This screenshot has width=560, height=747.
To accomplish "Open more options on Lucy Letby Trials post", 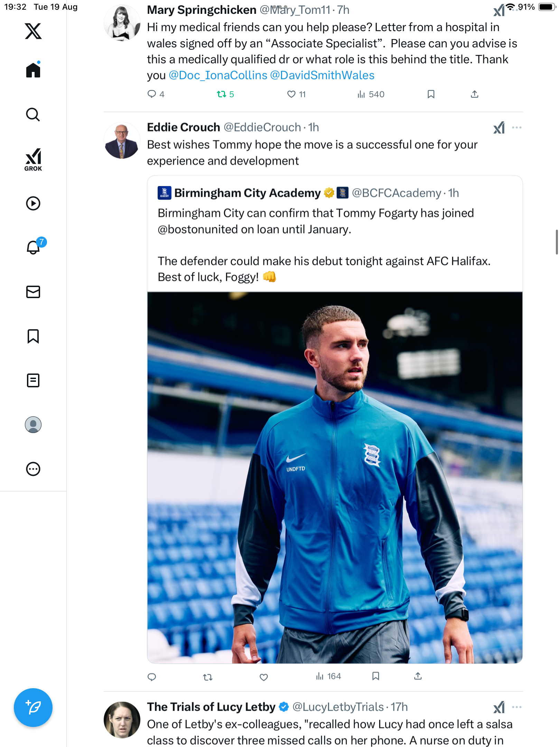I will point(516,707).
